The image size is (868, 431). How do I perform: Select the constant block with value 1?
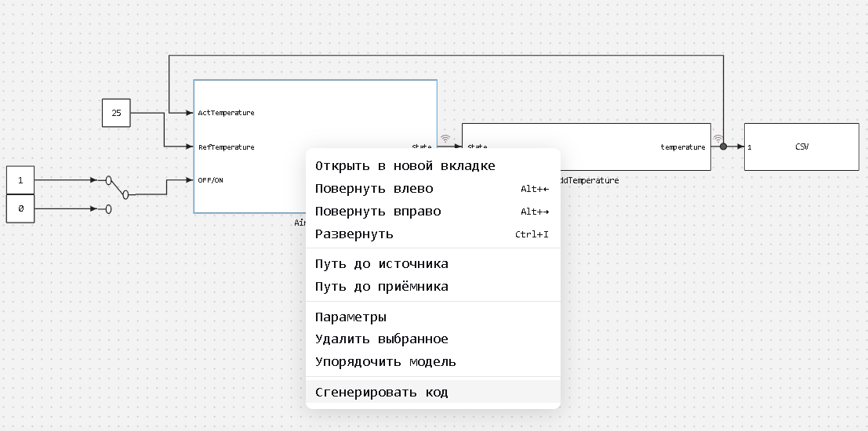pos(20,180)
